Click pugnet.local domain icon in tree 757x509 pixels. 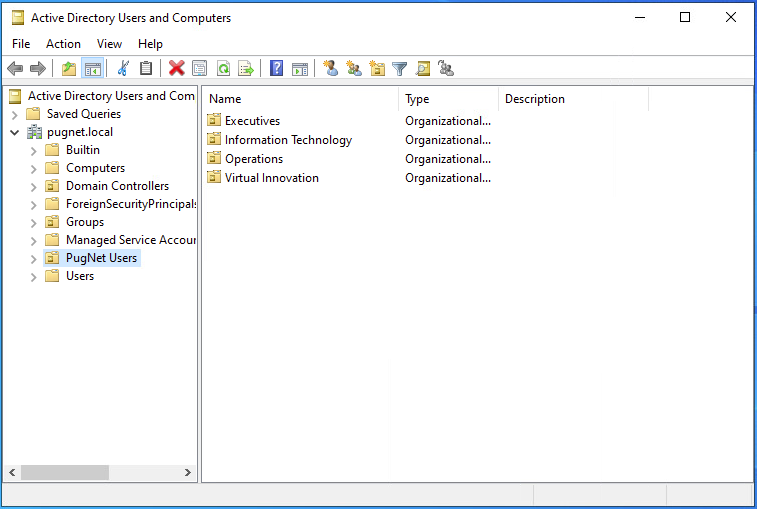(x=34, y=132)
